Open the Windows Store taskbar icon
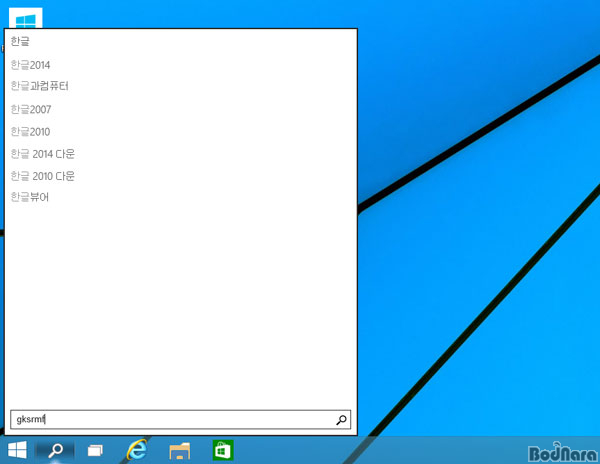600x464 pixels. click(223, 450)
